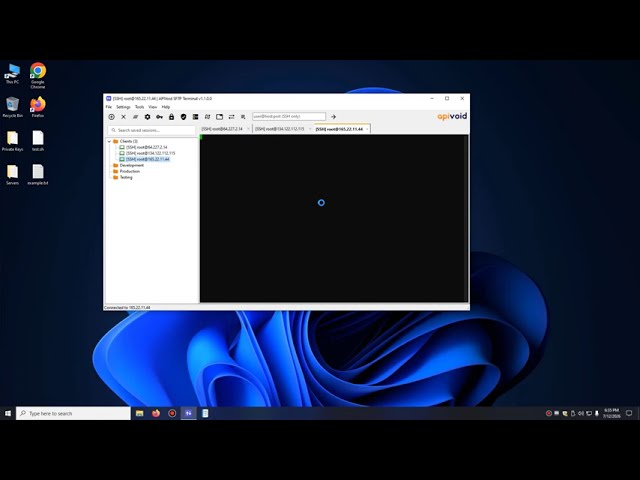This screenshot has height=480, width=640.
Task: Click the volume icon in the system tray
Action: click(581, 413)
